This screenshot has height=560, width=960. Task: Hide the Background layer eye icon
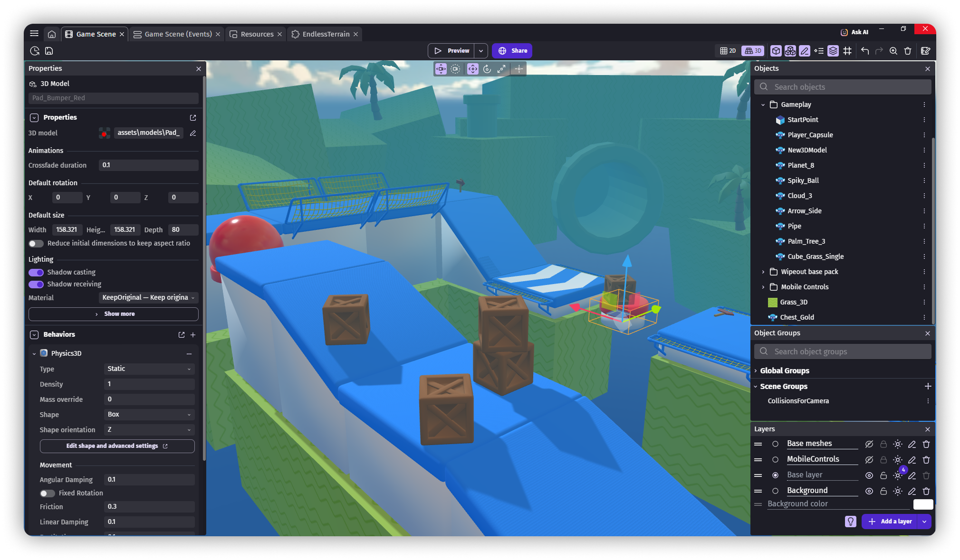coord(869,491)
